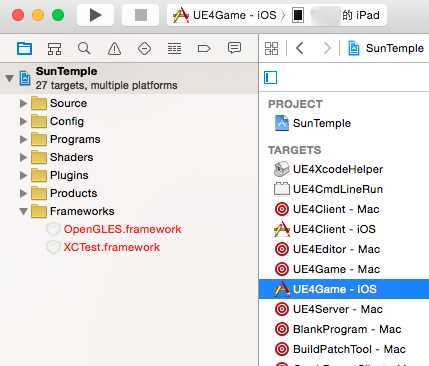Screen dimensions: 429x366
Task: Open the Test navigator
Action: (144, 49)
